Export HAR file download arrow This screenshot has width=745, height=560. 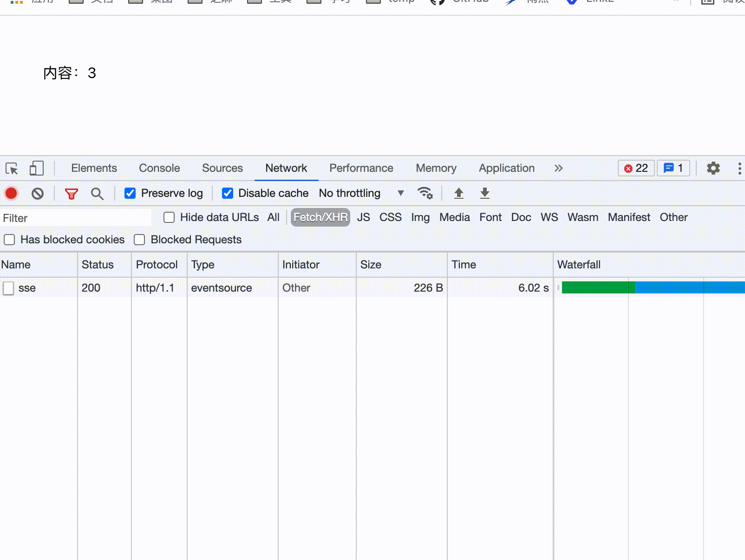tap(485, 193)
